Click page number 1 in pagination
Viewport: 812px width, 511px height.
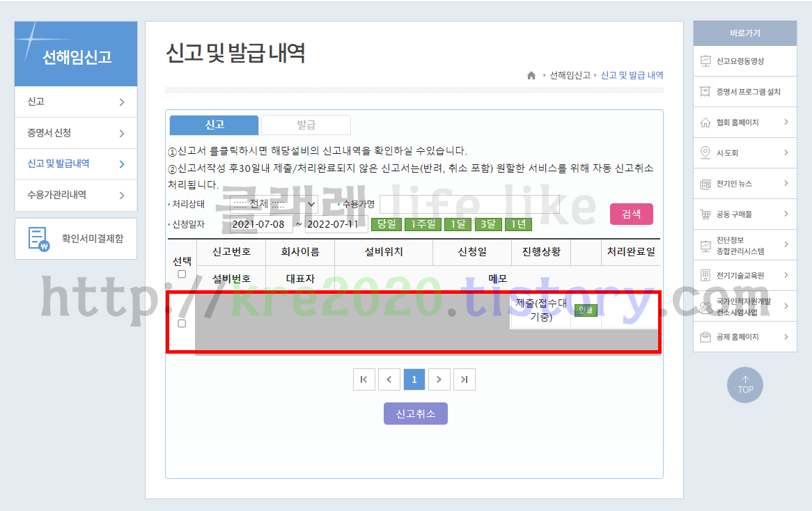pos(414,379)
